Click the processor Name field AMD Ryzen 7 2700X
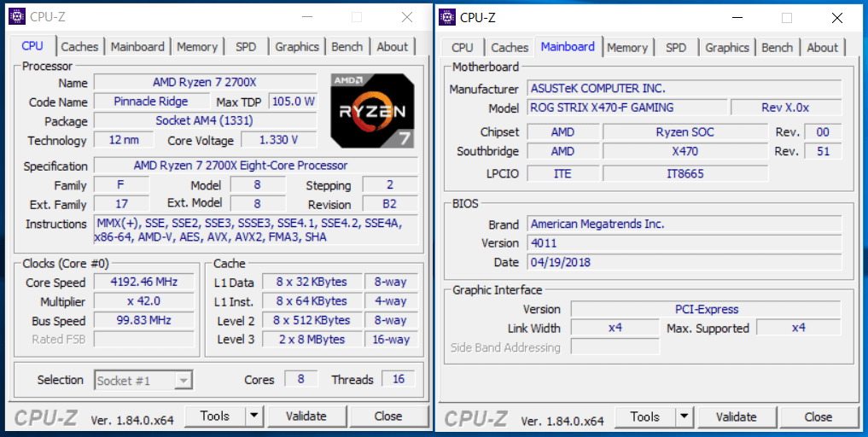Image resolution: width=868 pixels, height=437 pixels. pyautogui.click(x=206, y=83)
